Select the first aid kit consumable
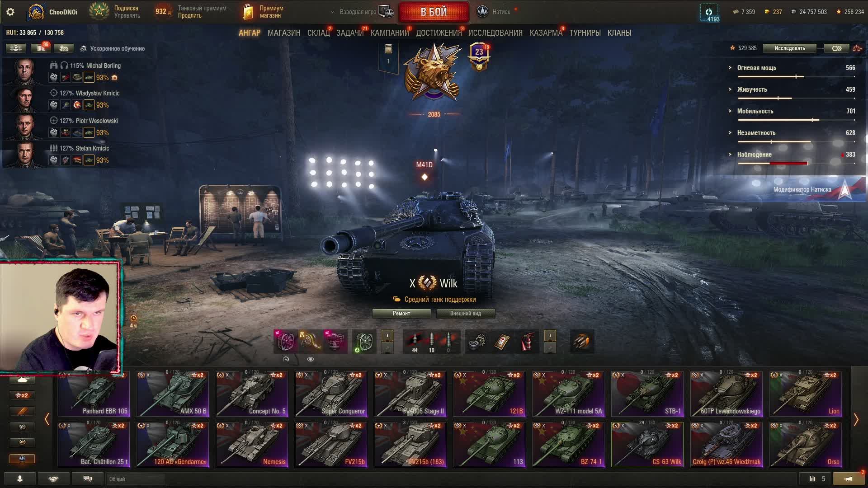 (502, 342)
